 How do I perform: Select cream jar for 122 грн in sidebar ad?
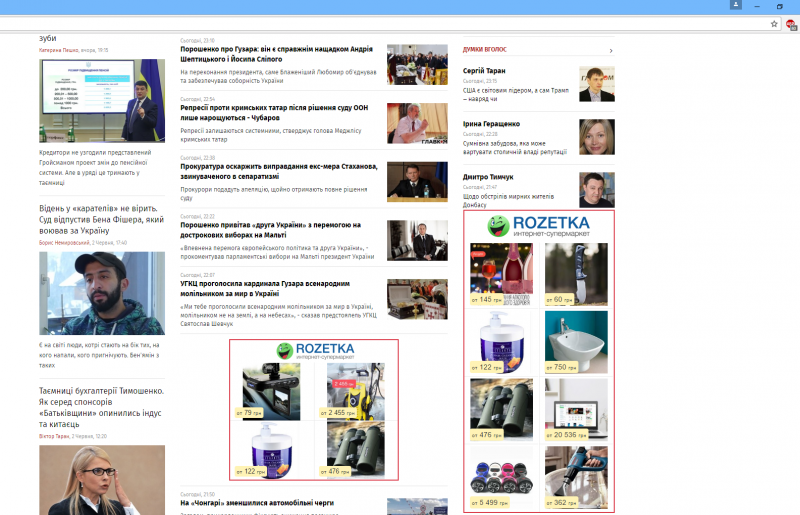(502, 342)
